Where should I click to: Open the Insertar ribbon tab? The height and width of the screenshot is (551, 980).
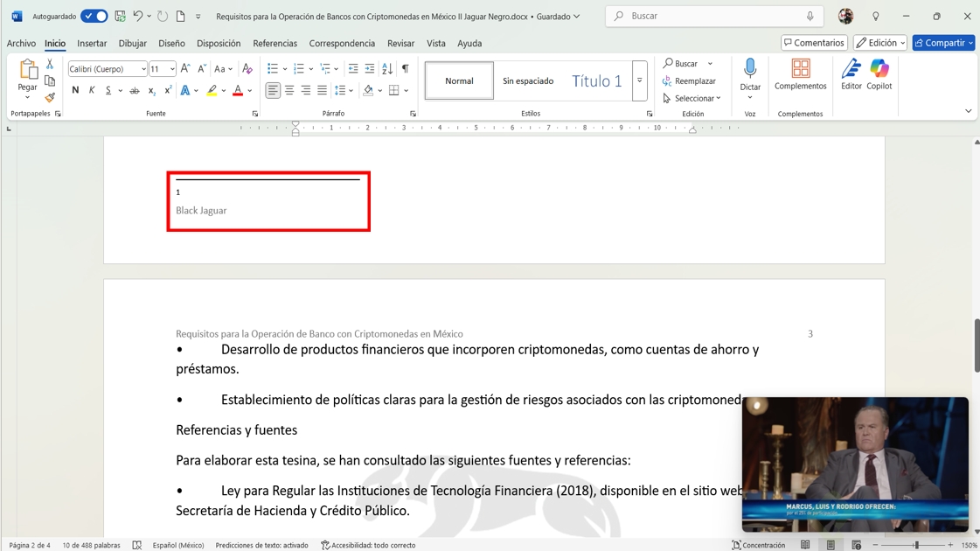click(92, 43)
